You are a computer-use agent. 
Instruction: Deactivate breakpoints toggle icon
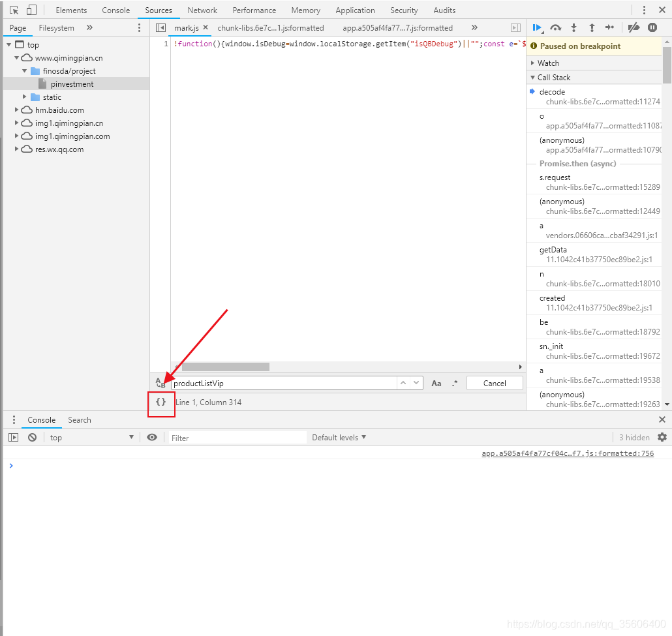634,28
